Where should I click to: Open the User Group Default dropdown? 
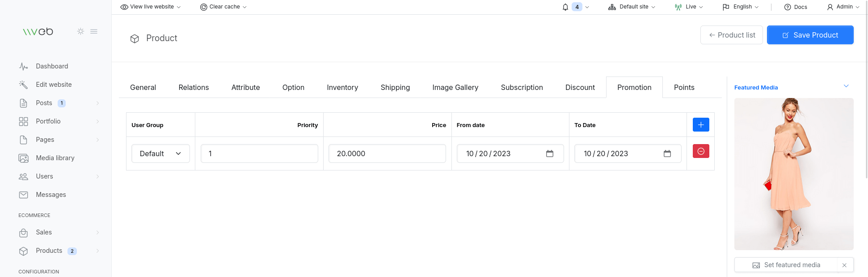click(160, 153)
